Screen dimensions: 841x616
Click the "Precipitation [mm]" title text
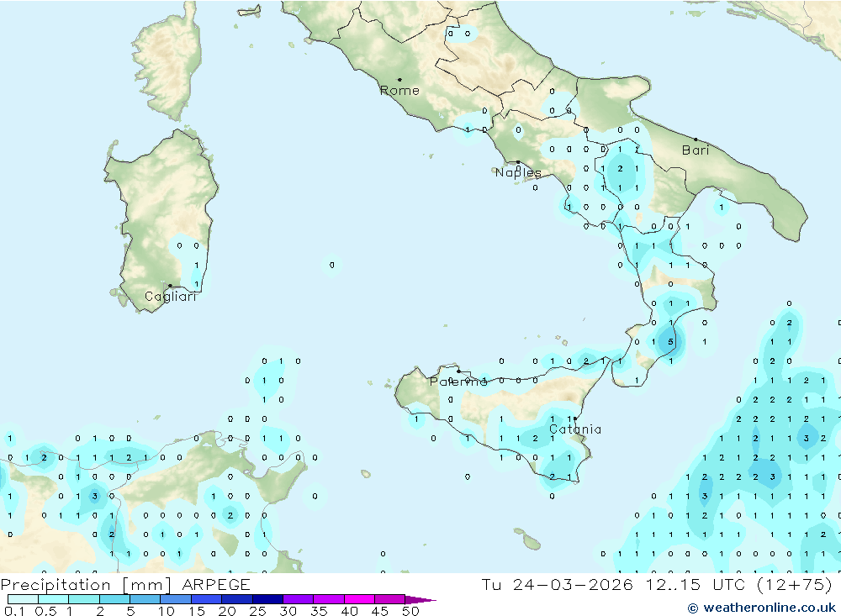pyautogui.click(x=86, y=584)
